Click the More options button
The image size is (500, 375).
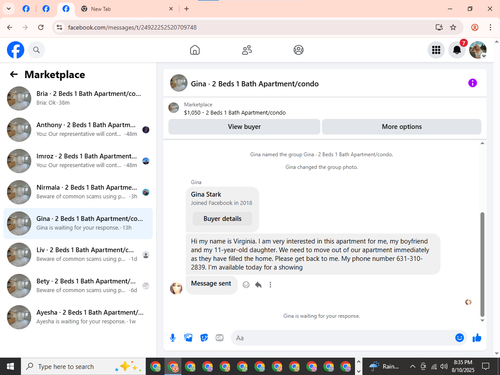point(402,127)
